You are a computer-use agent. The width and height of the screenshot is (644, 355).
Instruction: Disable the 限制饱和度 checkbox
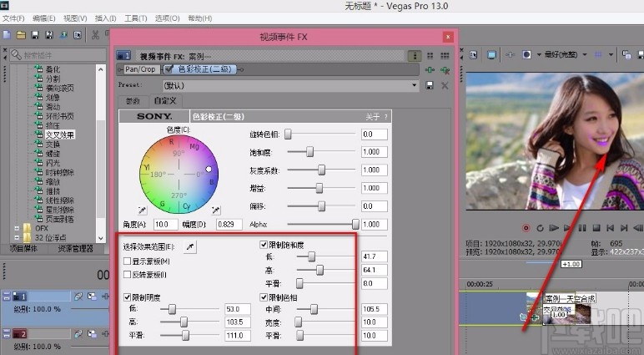[264, 244]
